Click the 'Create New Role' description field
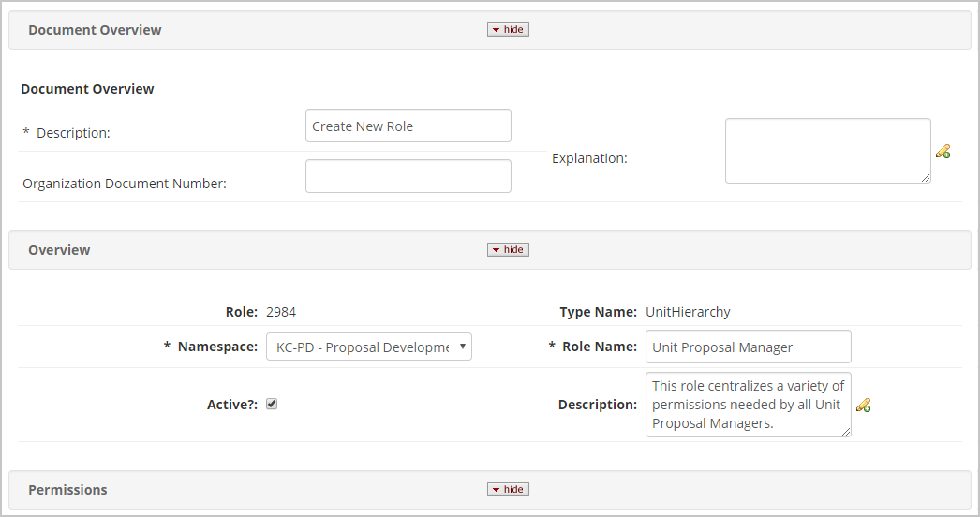The height and width of the screenshot is (517, 980). [408, 126]
